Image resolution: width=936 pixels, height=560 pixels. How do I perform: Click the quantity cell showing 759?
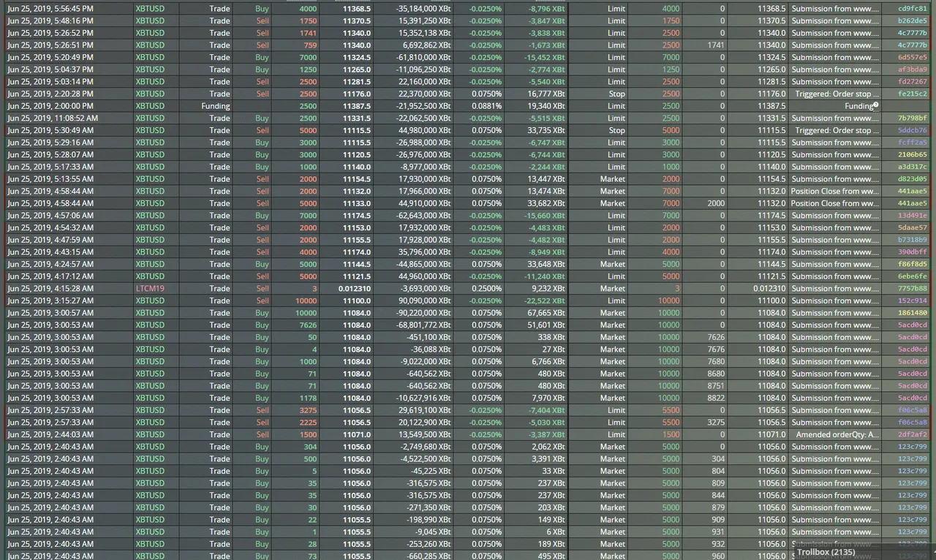click(310, 45)
